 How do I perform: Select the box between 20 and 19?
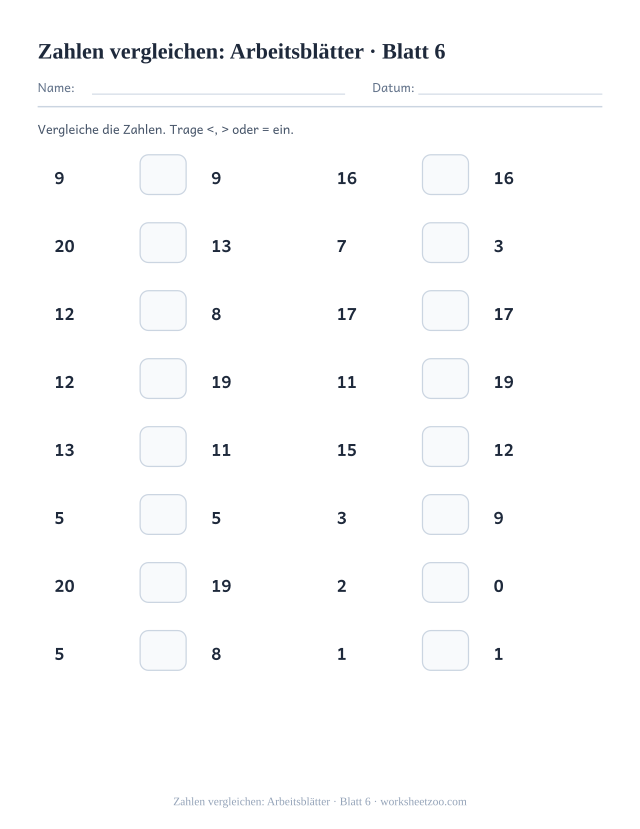163,583
